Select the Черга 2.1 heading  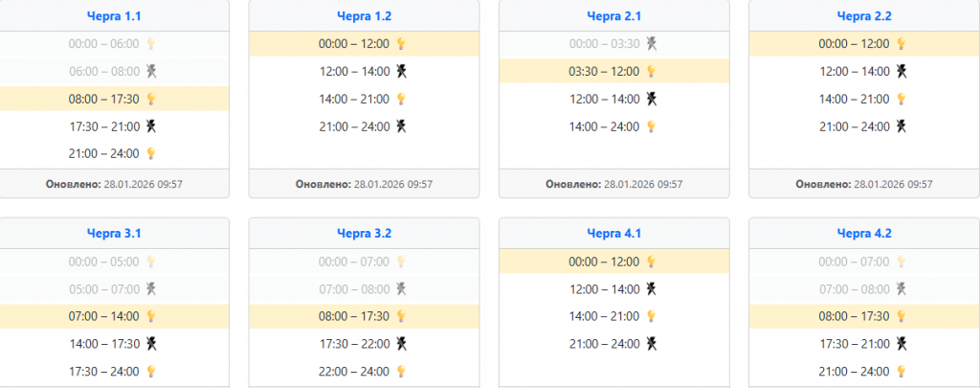click(613, 15)
